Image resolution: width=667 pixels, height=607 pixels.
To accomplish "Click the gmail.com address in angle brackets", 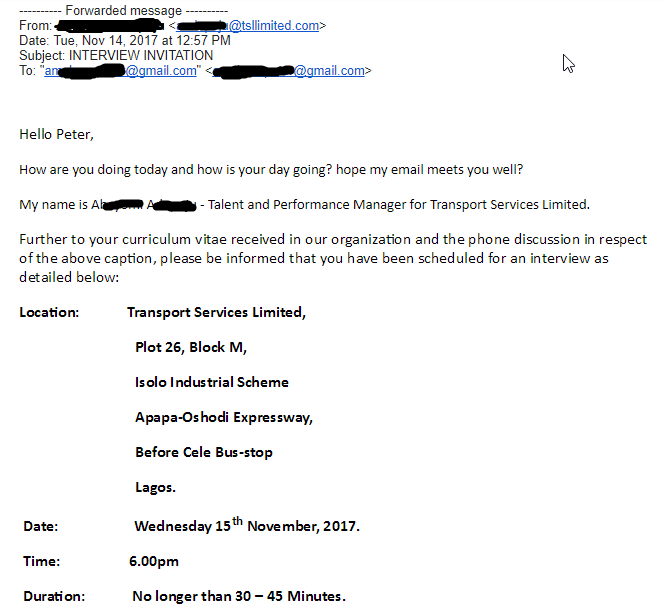I will [x=288, y=70].
